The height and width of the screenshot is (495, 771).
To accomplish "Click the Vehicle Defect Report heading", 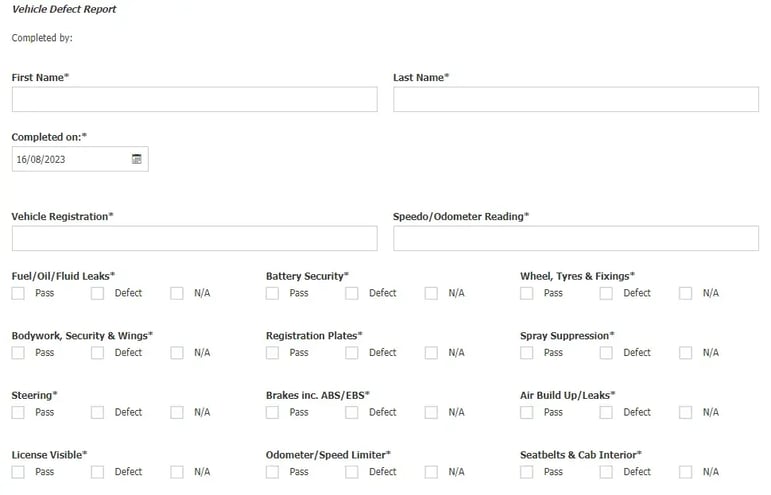I will pos(64,9).
